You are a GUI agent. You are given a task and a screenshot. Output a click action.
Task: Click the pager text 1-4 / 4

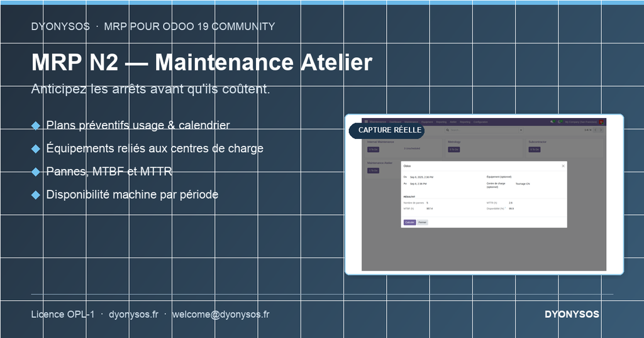point(588,130)
